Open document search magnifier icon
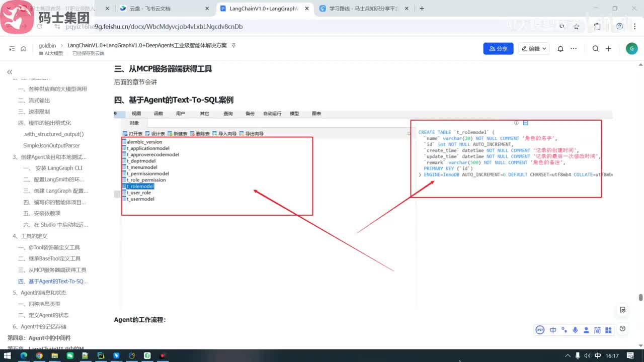644x362 pixels. tap(596, 49)
